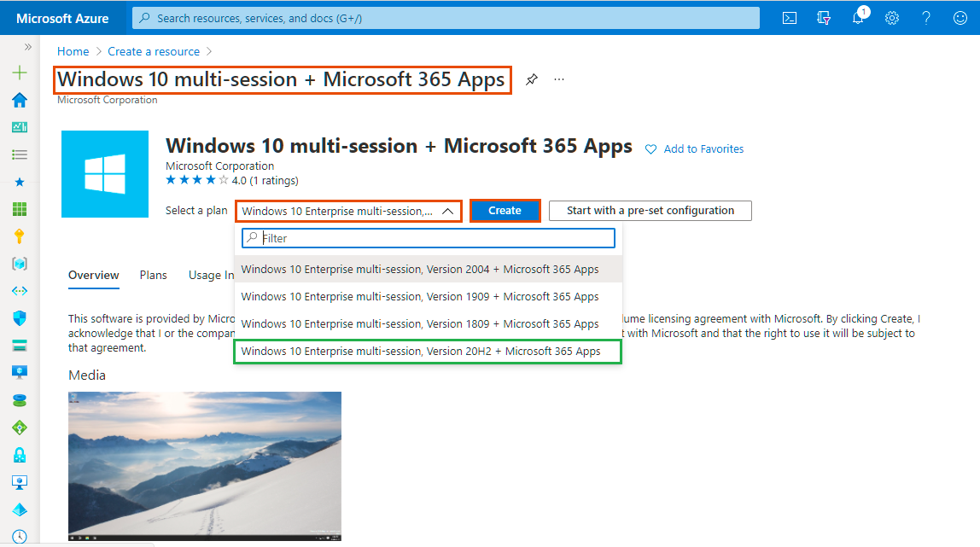Image resolution: width=980 pixels, height=547 pixels.
Task: Open the blue padlock icon in sidebar
Action: pyautogui.click(x=20, y=455)
